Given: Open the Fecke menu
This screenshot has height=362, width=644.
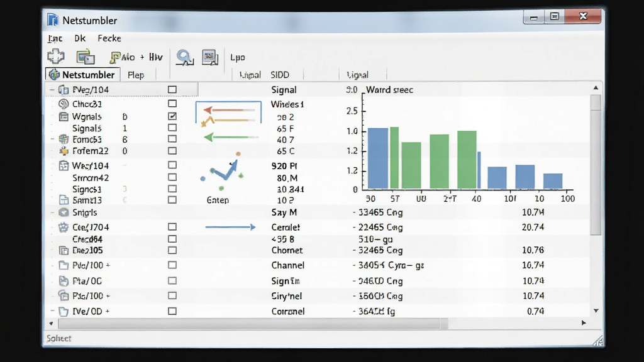Looking at the screenshot, I should coord(109,38).
